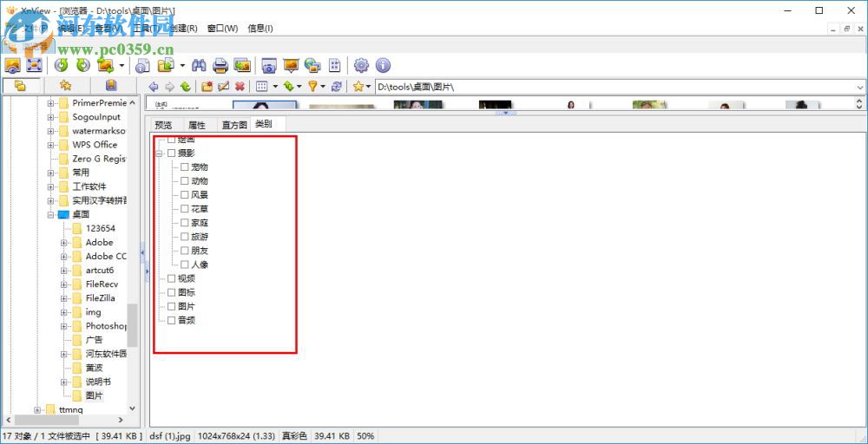The image size is (868, 444).
Task: Select the 123654 folder
Action: pos(100,228)
